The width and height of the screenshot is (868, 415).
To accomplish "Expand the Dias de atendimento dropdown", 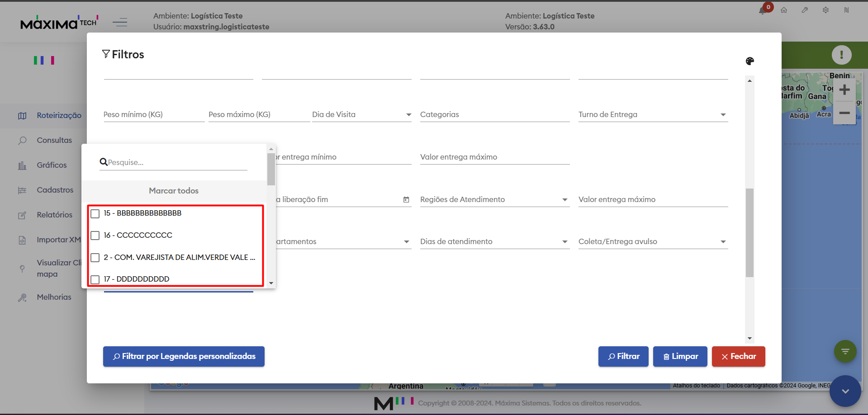I will [x=495, y=242].
